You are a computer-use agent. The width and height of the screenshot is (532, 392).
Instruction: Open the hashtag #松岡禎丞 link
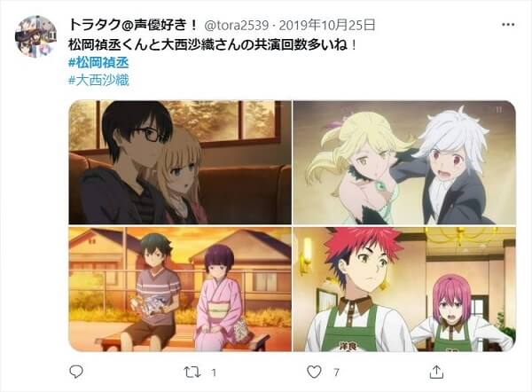(98, 63)
